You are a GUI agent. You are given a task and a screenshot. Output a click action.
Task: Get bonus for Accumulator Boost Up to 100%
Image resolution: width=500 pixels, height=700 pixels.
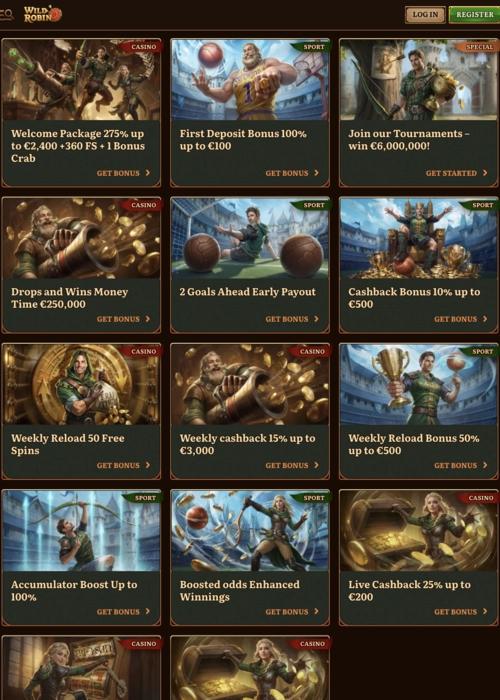click(123, 612)
